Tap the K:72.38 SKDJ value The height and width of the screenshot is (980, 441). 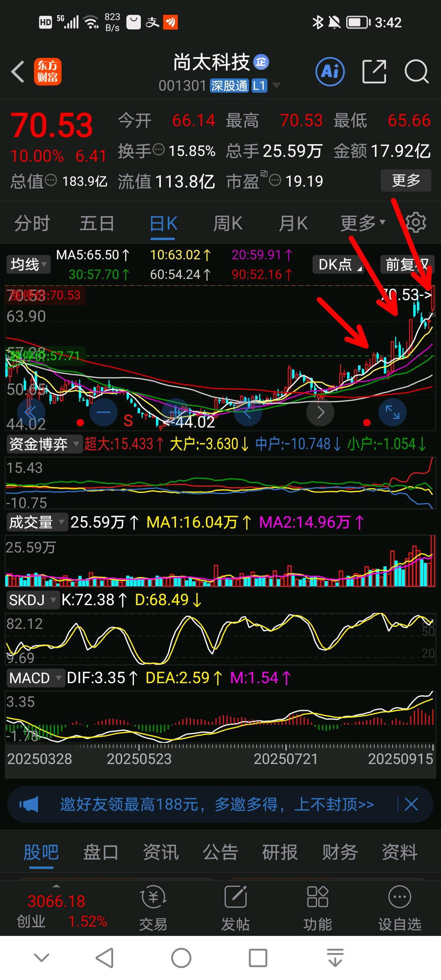[x=94, y=600]
